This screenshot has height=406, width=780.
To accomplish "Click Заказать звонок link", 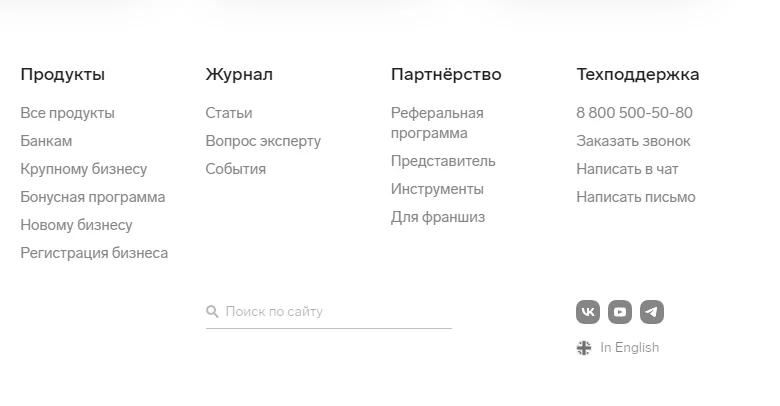I will (633, 141).
